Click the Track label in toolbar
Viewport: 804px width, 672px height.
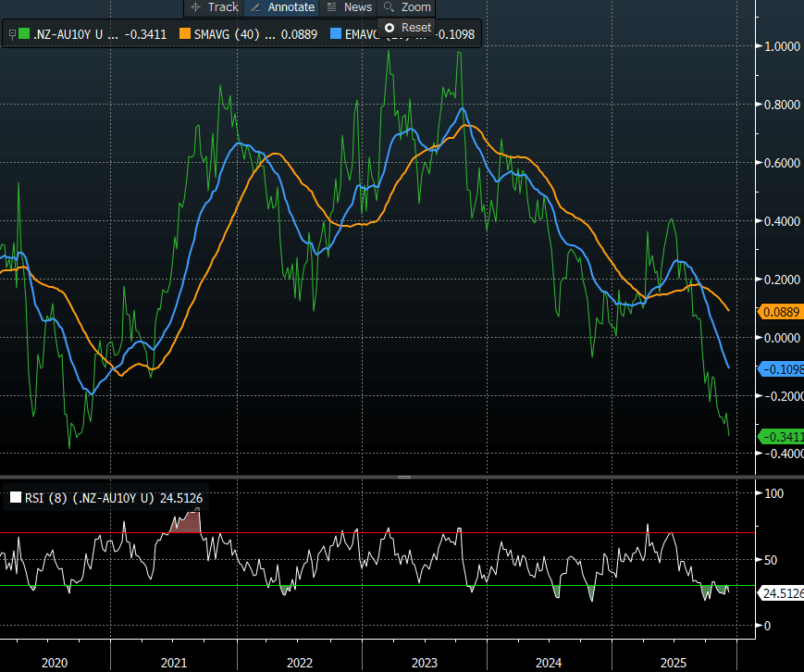[223, 7]
